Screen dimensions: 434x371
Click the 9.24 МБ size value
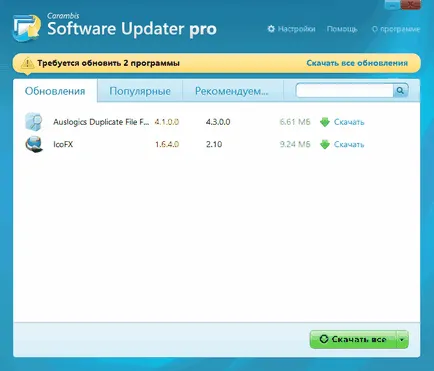tap(295, 144)
